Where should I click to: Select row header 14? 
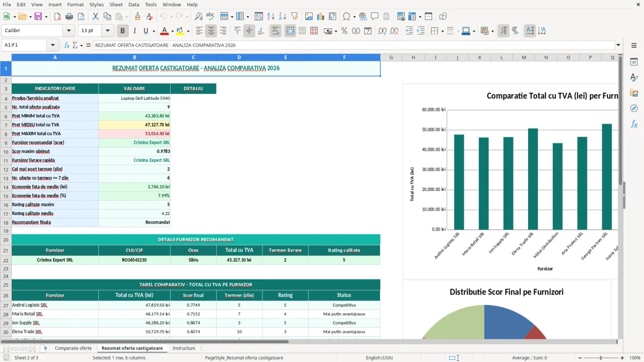click(5, 187)
